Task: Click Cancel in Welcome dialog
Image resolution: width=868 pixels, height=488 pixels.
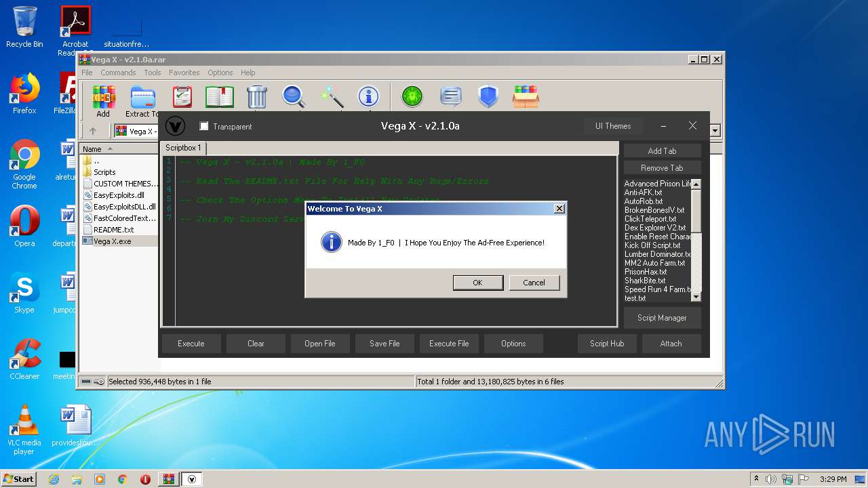Action: pyautogui.click(x=534, y=283)
